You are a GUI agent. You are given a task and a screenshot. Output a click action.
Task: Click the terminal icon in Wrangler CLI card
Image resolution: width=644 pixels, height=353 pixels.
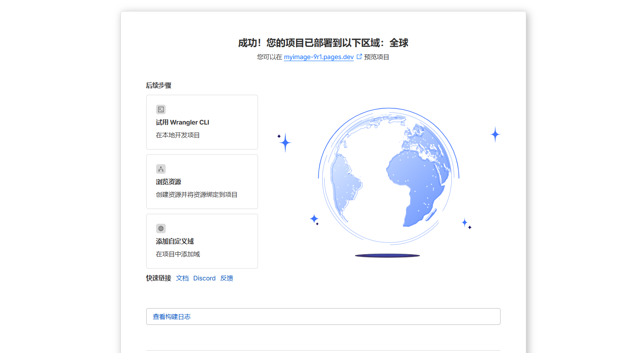tap(161, 109)
